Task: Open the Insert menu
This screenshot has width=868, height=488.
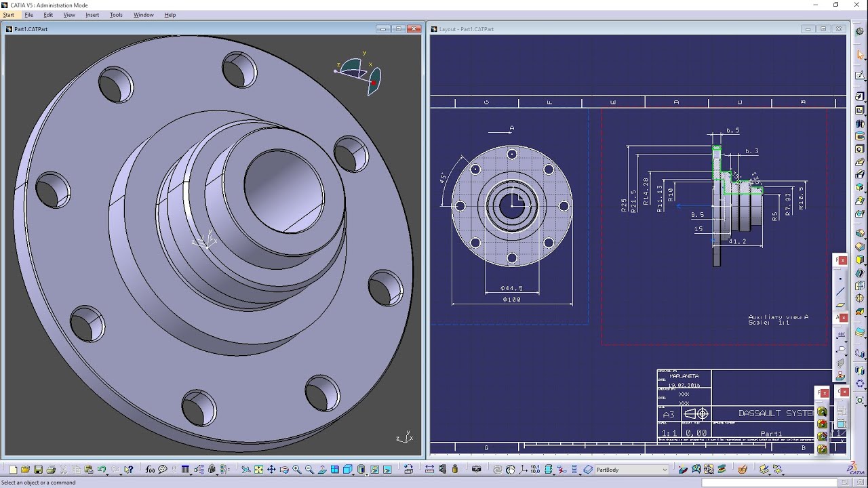Action: [92, 15]
